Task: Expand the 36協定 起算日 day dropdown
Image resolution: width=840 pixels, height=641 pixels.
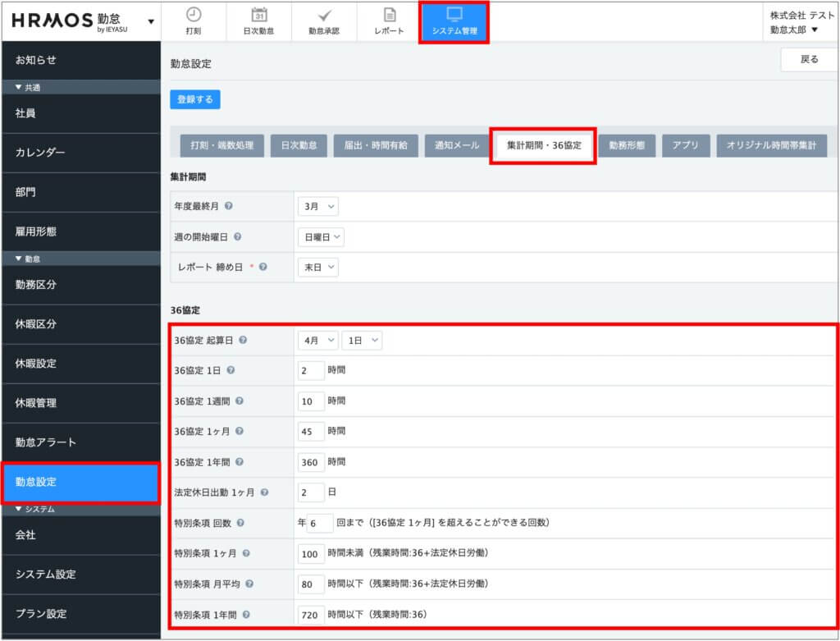Action: (362, 340)
